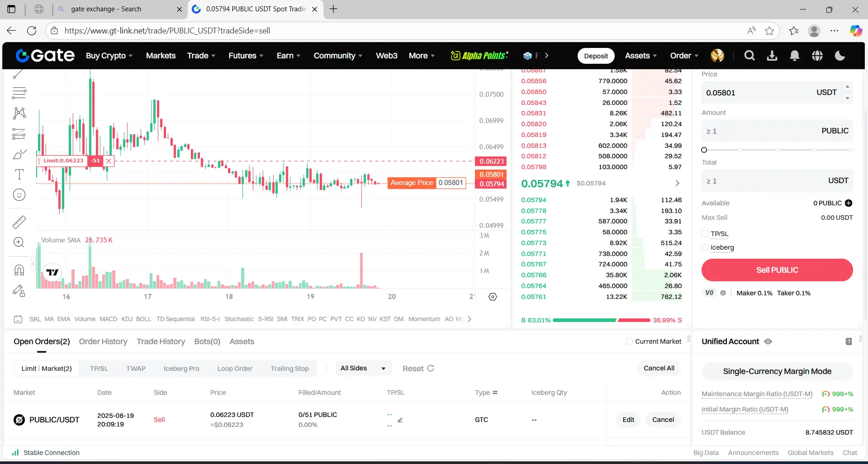Open the Earn dropdown

coord(289,56)
